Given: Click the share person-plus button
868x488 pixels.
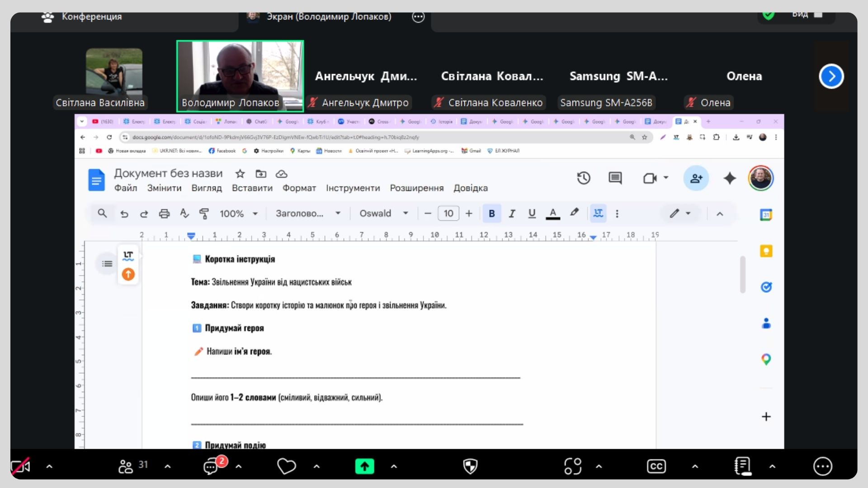Looking at the screenshot, I should coord(696,178).
